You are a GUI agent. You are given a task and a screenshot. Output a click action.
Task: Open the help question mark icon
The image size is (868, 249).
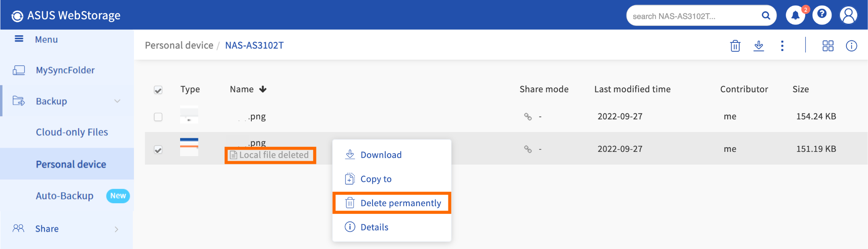(822, 15)
